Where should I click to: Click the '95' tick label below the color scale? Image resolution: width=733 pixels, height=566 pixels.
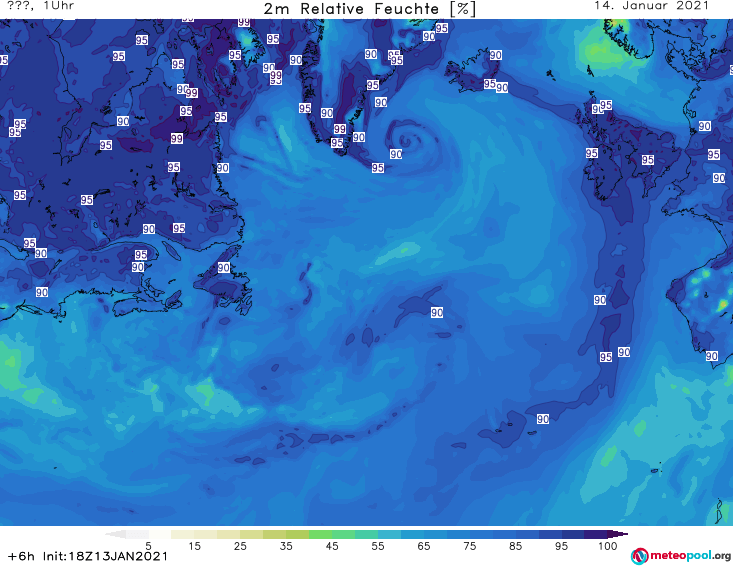click(x=561, y=546)
